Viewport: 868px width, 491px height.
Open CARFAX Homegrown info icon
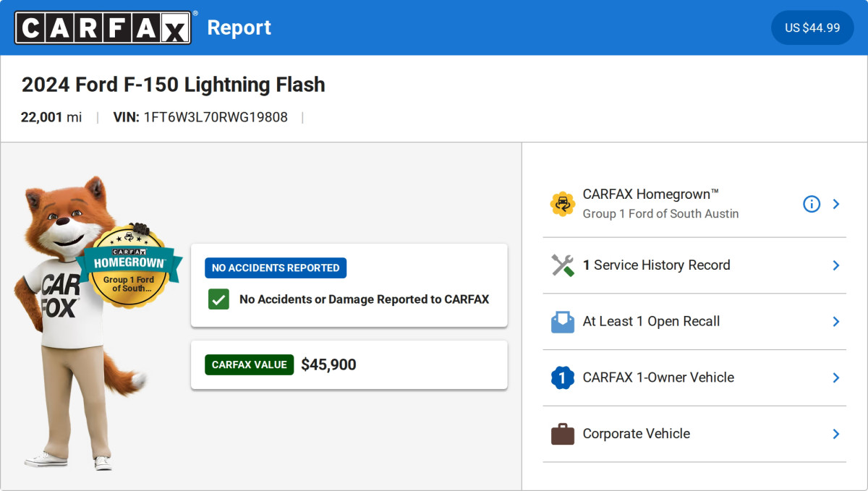812,204
